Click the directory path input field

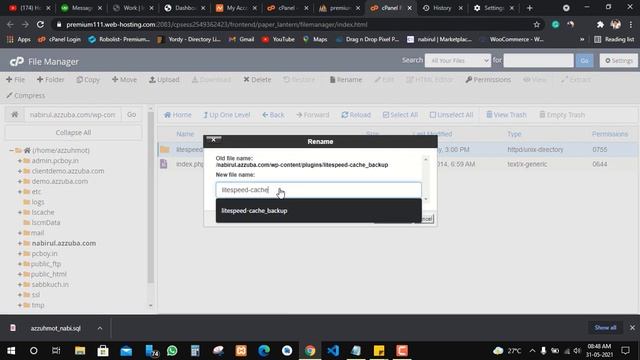(x=72, y=115)
